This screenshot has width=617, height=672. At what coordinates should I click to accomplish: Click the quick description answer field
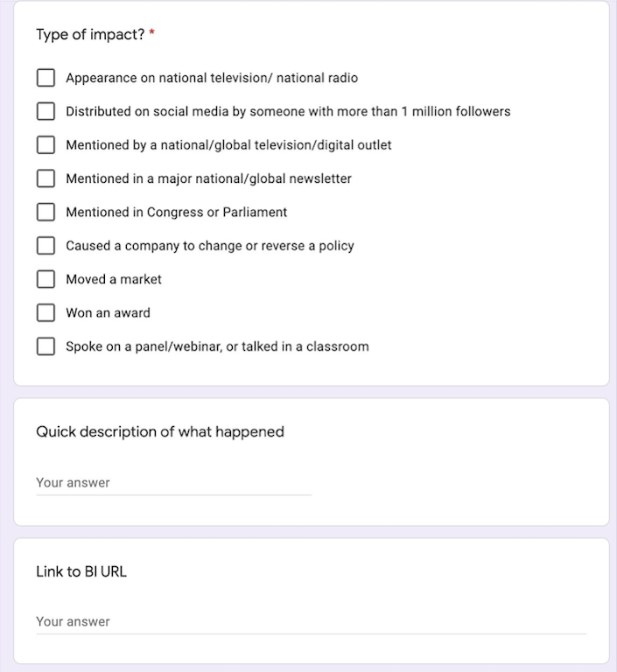[173, 483]
